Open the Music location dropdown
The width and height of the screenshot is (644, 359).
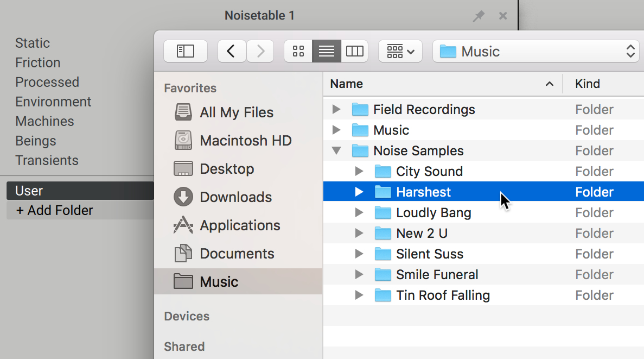pos(535,51)
